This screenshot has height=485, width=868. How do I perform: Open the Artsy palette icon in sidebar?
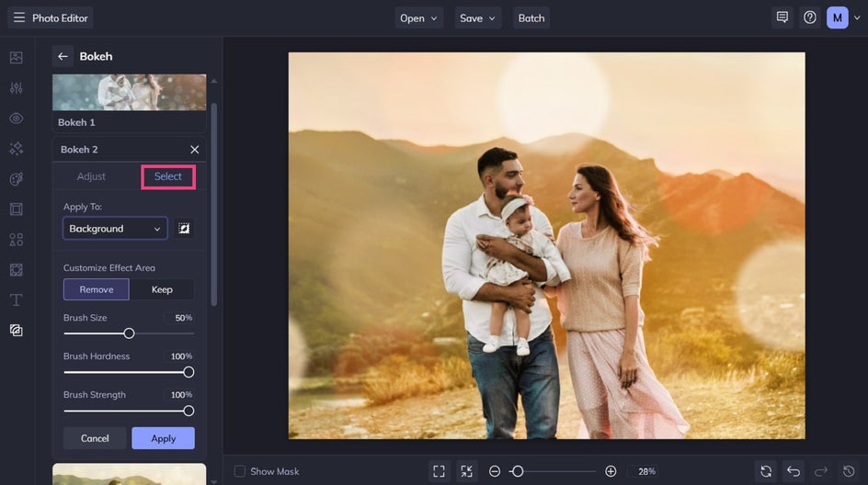click(16, 178)
